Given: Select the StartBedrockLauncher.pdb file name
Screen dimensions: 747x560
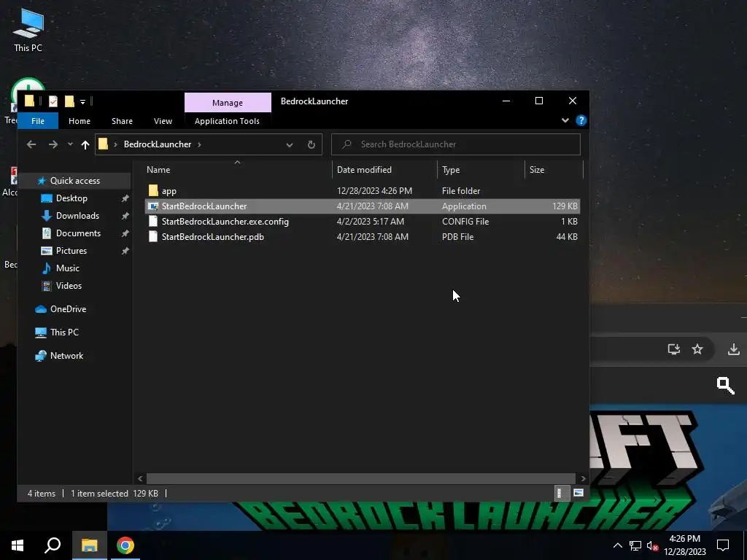Looking at the screenshot, I should 212,237.
